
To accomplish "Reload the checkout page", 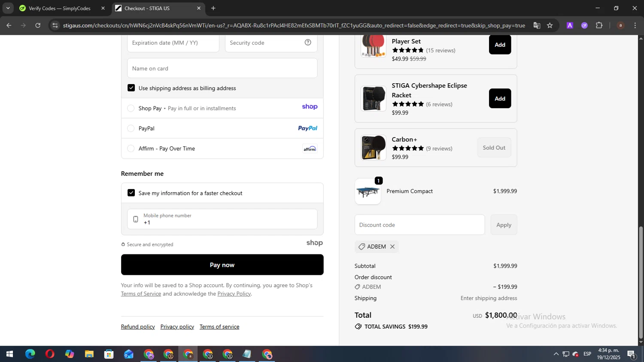I will (x=38, y=25).
